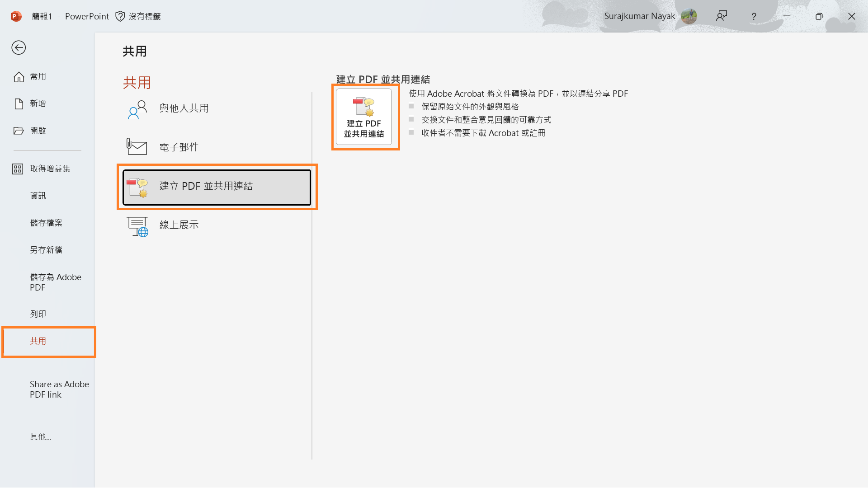Switch to the 共用 (Share) menu entry
Viewport: 868px width, 488px height.
coord(38,341)
